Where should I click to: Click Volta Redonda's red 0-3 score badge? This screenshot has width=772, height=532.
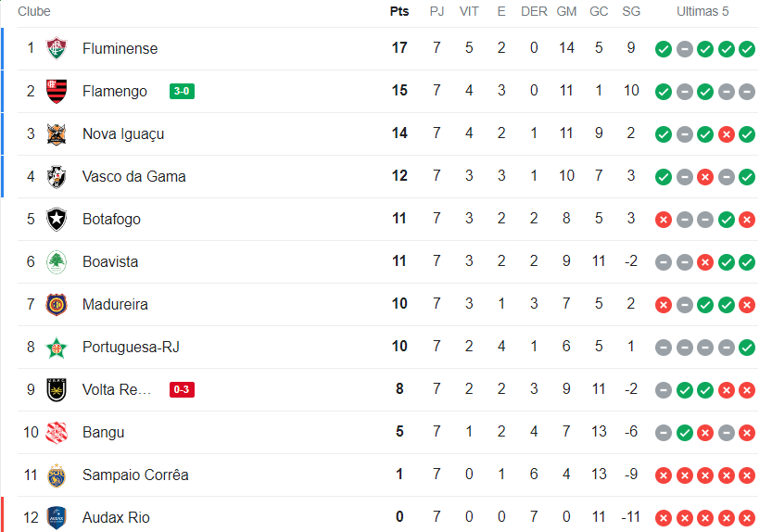point(182,389)
